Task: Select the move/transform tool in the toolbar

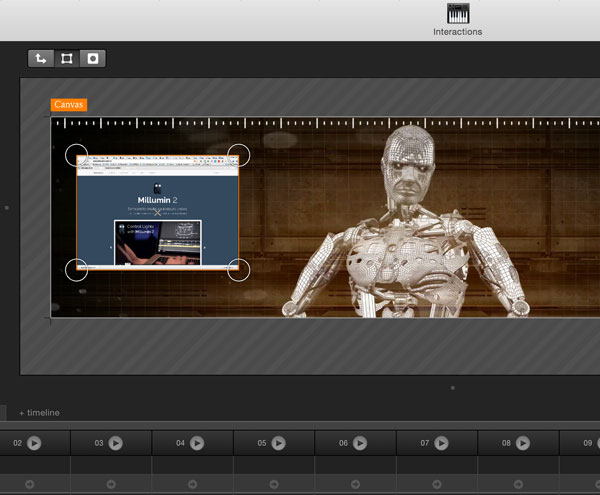Action: click(41, 59)
